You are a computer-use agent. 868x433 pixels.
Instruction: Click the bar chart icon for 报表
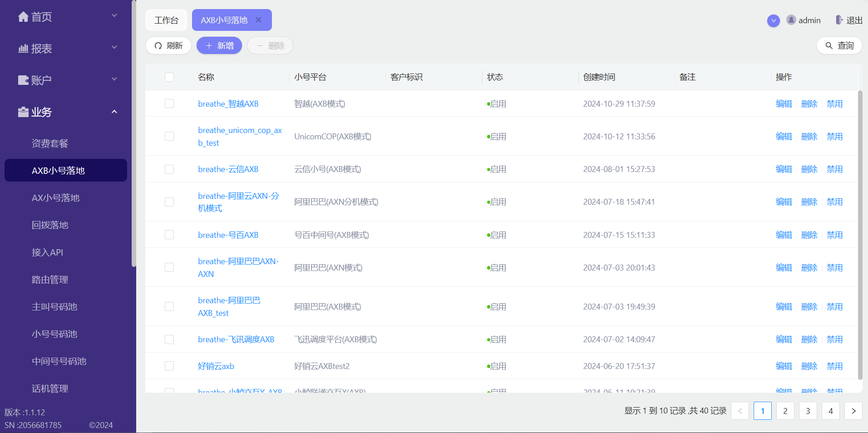click(x=23, y=49)
